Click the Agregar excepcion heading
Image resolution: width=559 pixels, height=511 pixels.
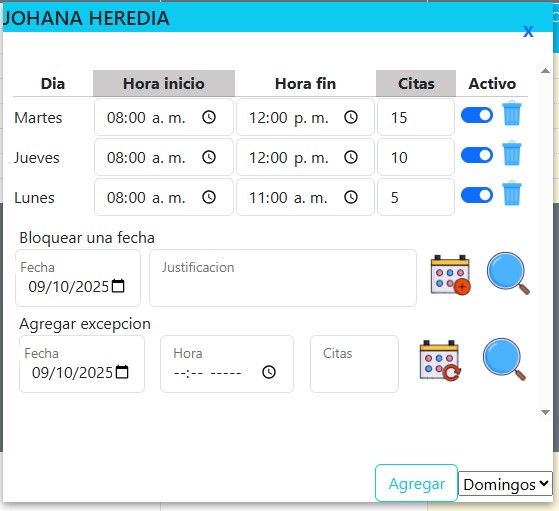(x=85, y=324)
